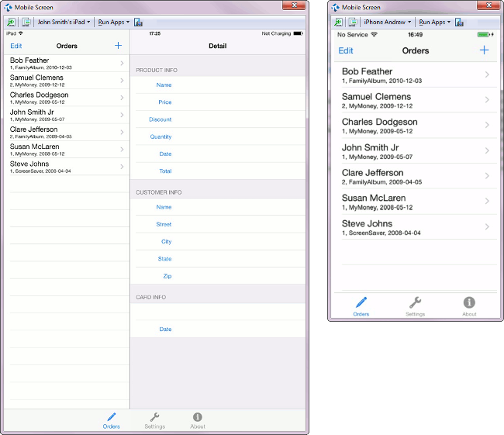Open Settings wrench tab on iPhone
Screen dimensions: 504x435
(415, 307)
